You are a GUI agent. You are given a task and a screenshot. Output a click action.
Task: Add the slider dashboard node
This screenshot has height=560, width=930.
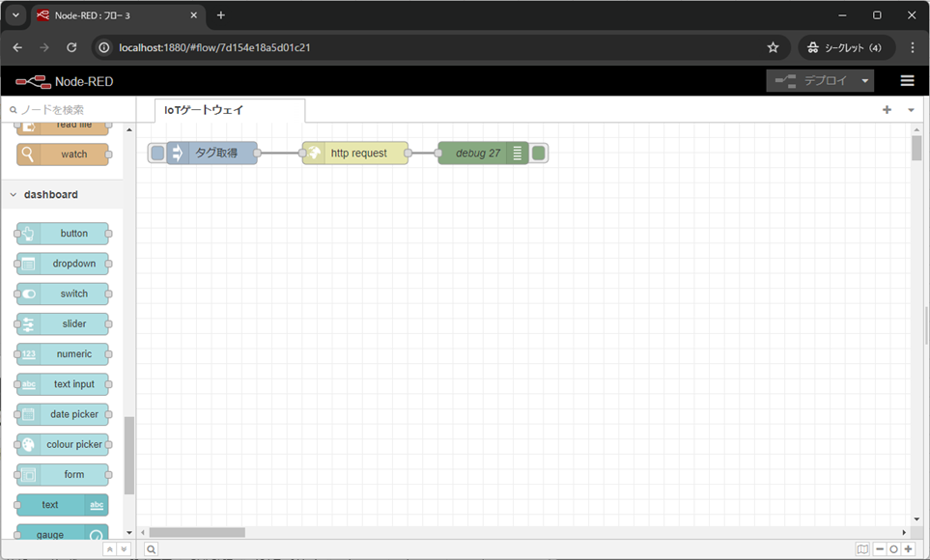pos(63,323)
